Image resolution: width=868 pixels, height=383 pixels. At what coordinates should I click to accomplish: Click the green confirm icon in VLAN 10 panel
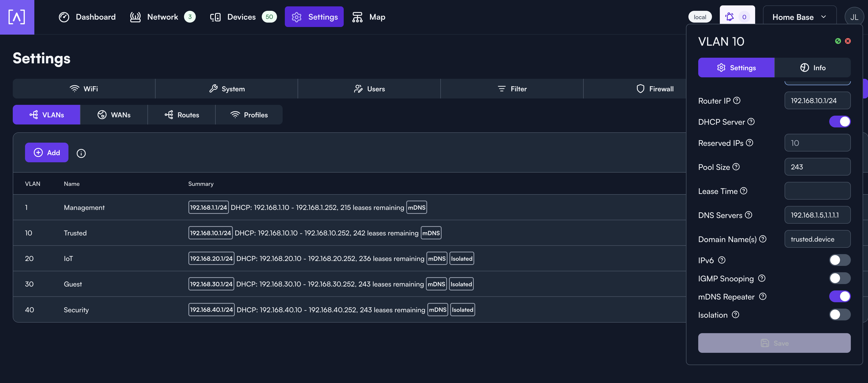(x=838, y=41)
